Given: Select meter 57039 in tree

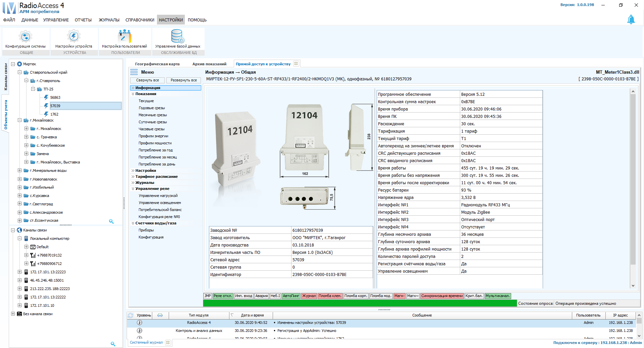Looking at the screenshot, I should pos(55,106).
